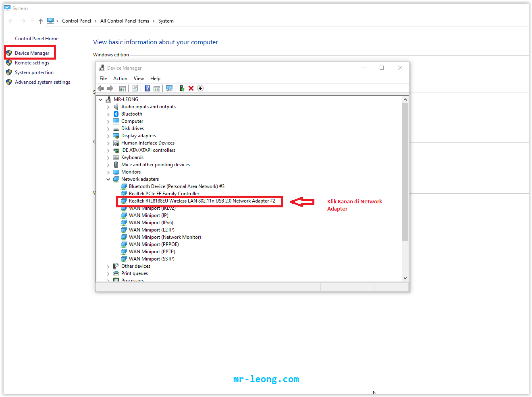The height and width of the screenshot is (397, 532).
Task: Select WAN Miniport (IPv6)
Action: (x=151, y=223)
